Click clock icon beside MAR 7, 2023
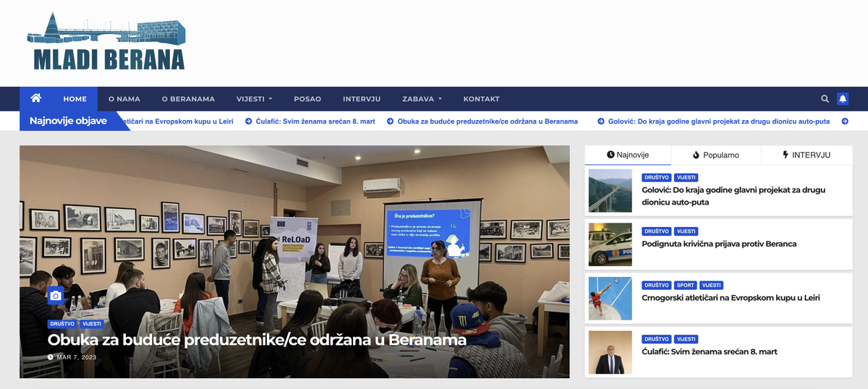Image resolution: width=868 pixels, height=389 pixels. click(51, 357)
